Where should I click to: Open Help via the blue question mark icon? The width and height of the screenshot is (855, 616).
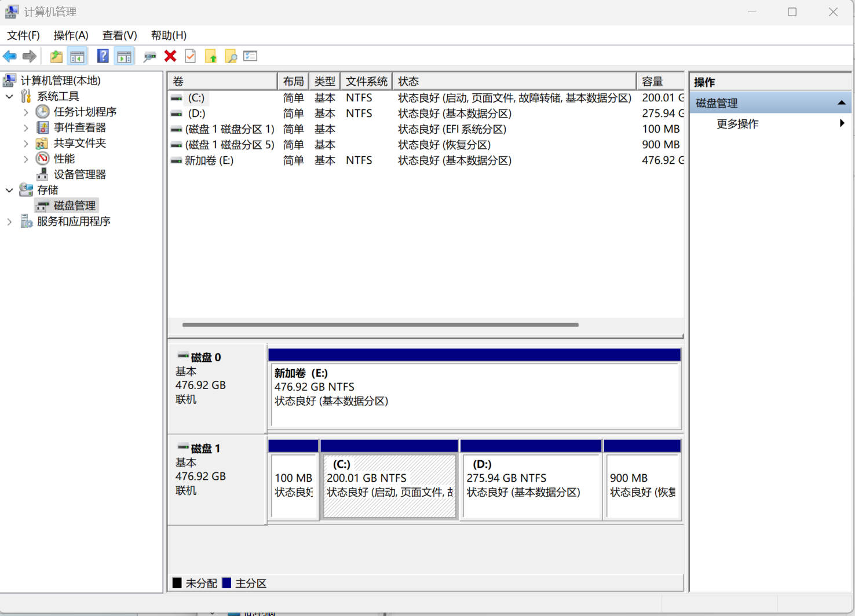click(103, 56)
